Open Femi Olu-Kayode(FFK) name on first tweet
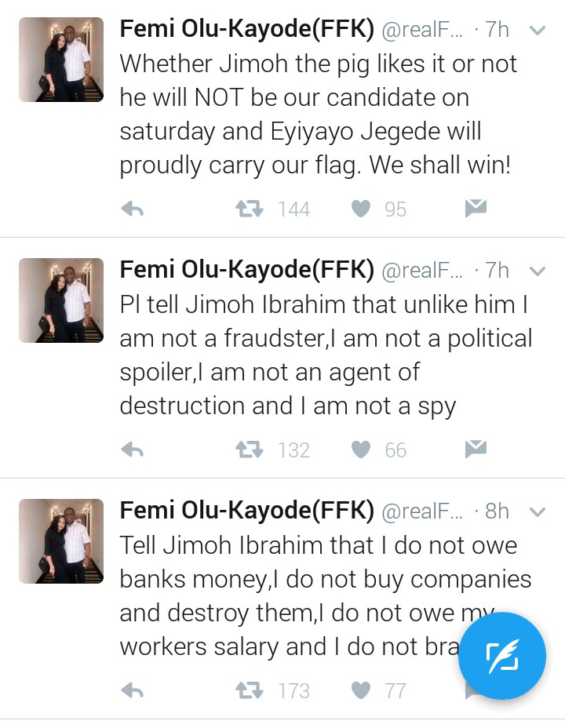This screenshot has height=728, width=565. point(246,30)
